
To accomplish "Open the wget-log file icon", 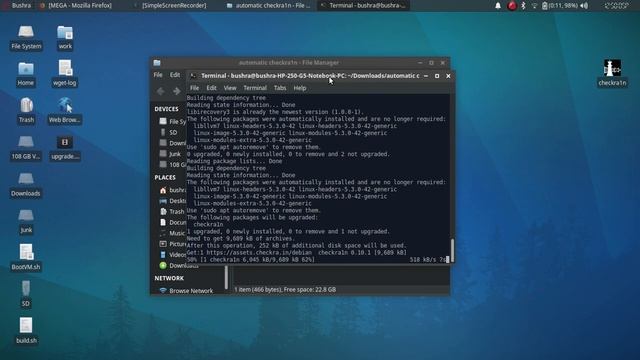I will [x=65, y=73].
